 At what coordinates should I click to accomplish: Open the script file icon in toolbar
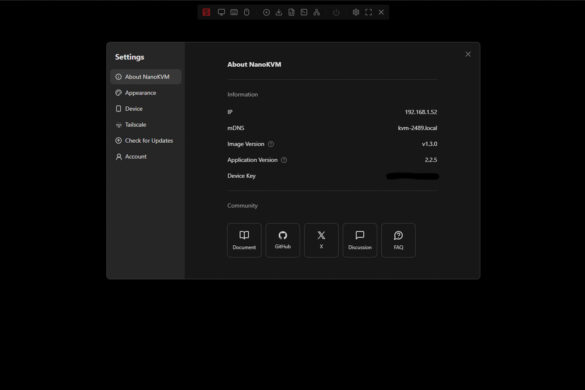click(291, 12)
